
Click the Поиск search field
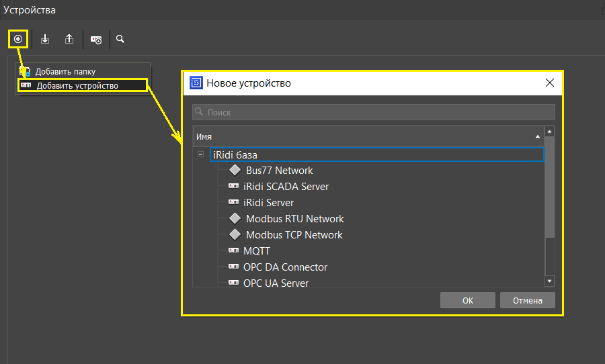click(x=374, y=112)
